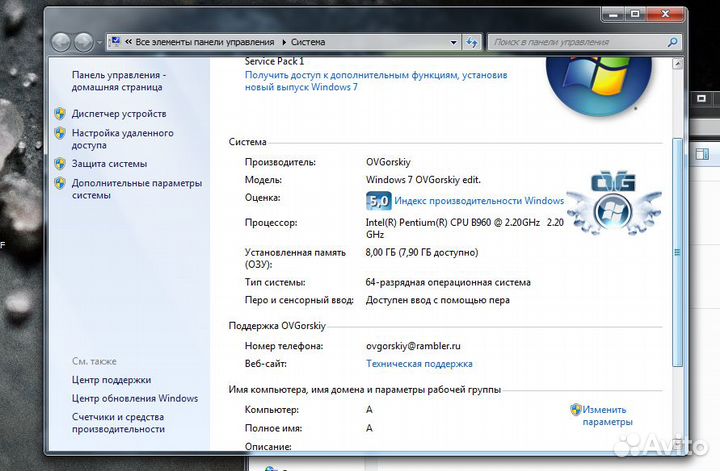
Task: Expand the arrow before 'Система' breadcrumb
Action: coord(284,42)
